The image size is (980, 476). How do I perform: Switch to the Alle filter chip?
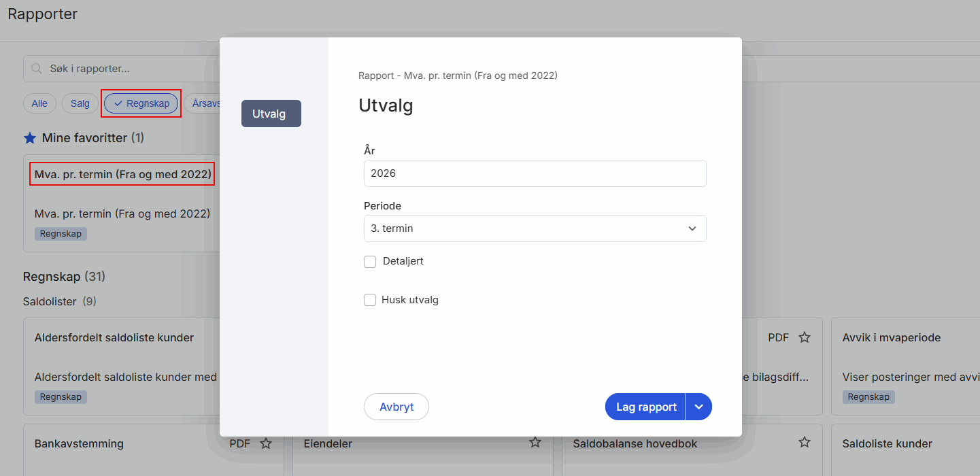coord(39,103)
